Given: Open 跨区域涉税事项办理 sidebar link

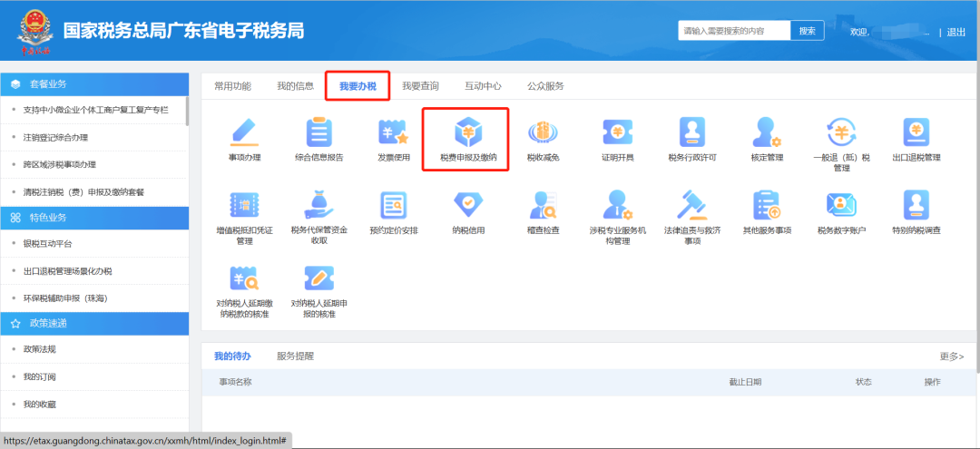Looking at the screenshot, I should pyautogui.click(x=59, y=165).
